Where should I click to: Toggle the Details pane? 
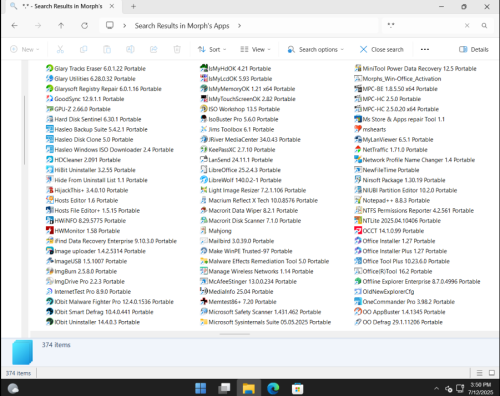pos(474,49)
